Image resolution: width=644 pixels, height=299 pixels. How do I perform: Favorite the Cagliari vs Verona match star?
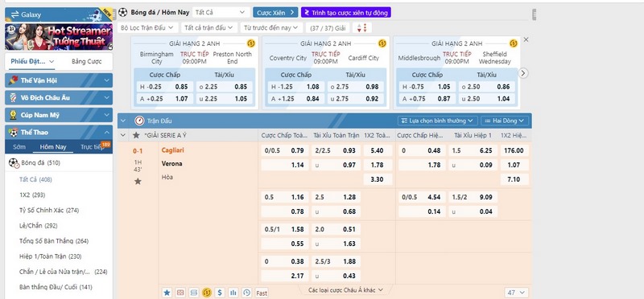click(x=138, y=181)
